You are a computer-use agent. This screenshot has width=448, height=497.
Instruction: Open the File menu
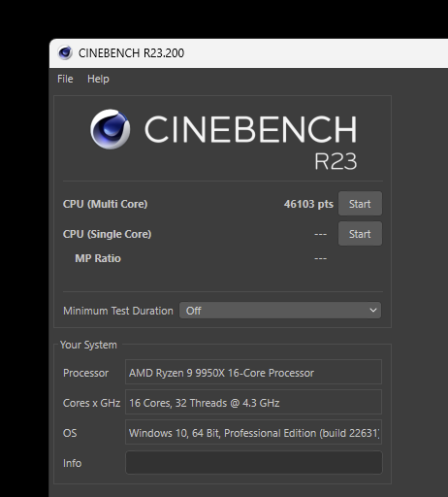65,79
